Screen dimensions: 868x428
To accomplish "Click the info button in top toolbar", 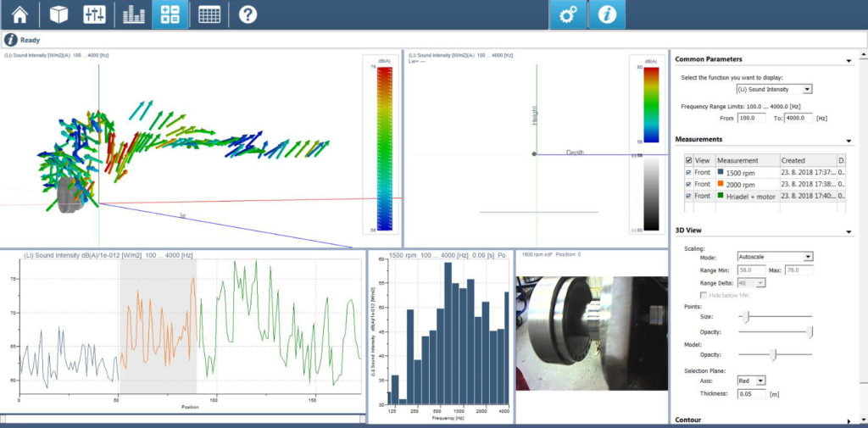I will 607,15.
